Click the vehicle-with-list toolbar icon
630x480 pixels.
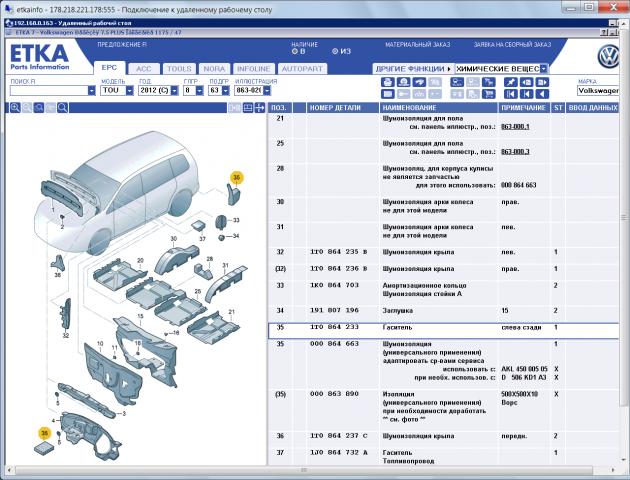(457, 82)
